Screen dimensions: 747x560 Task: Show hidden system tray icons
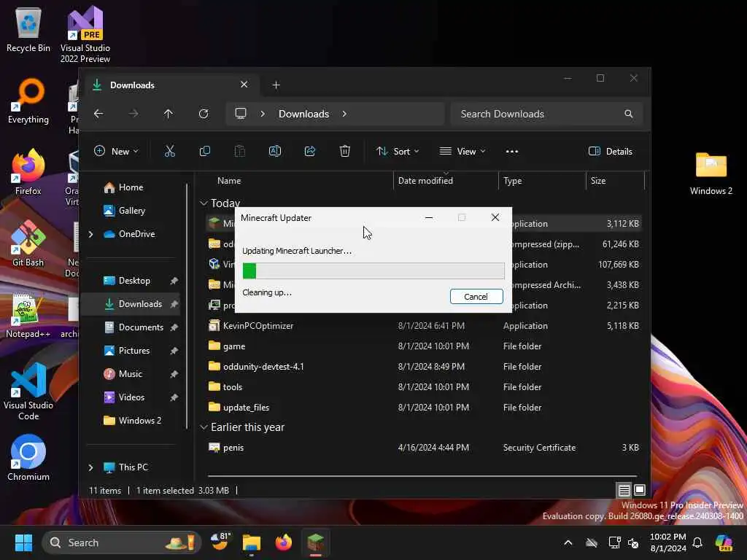[x=568, y=542]
